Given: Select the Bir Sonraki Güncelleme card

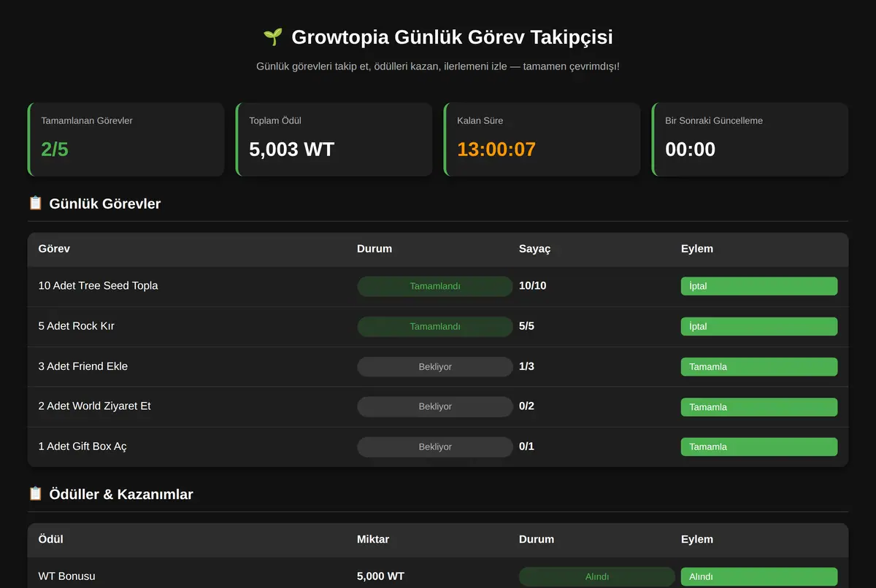Looking at the screenshot, I should click(x=750, y=139).
